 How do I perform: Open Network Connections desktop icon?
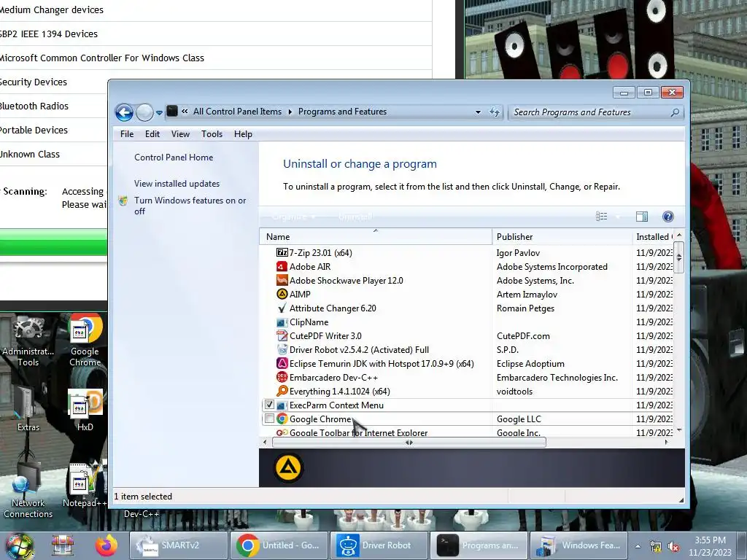click(x=28, y=491)
